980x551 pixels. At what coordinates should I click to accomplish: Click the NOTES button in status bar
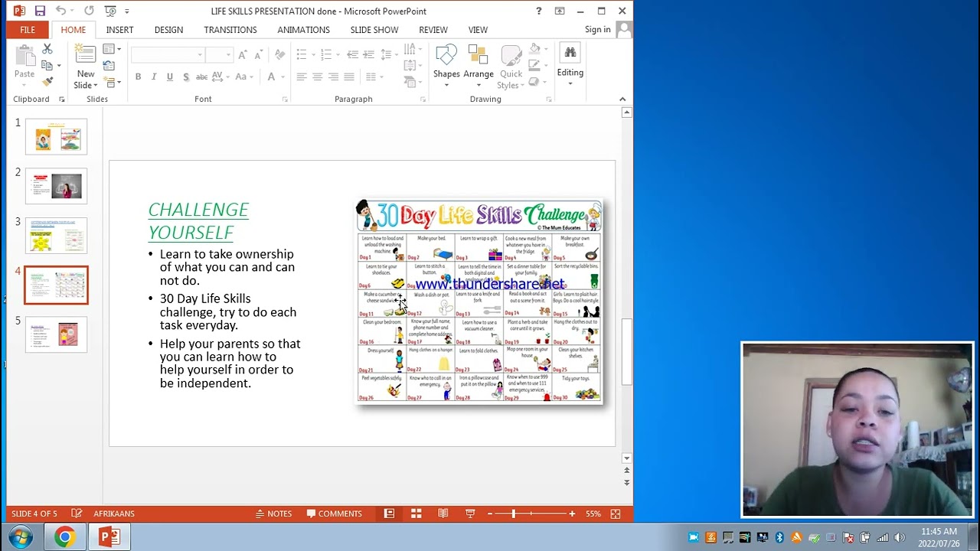point(273,514)
